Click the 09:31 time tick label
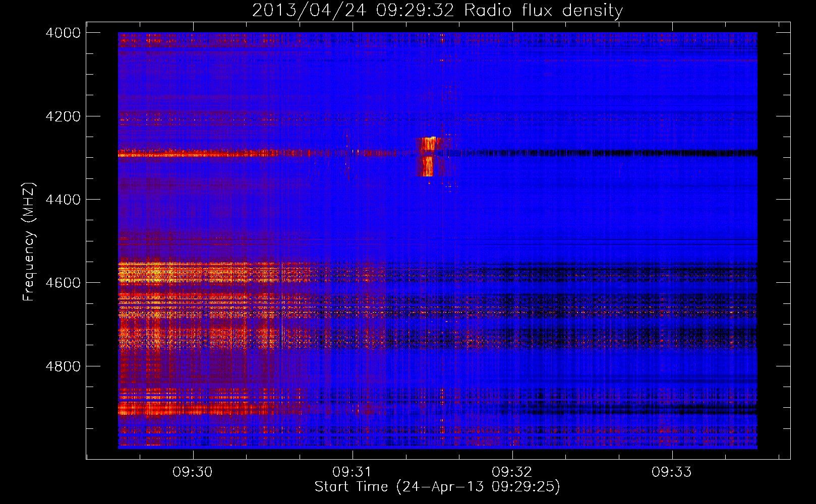The height and width of the screenshot is (504, 816). point(352,472)
